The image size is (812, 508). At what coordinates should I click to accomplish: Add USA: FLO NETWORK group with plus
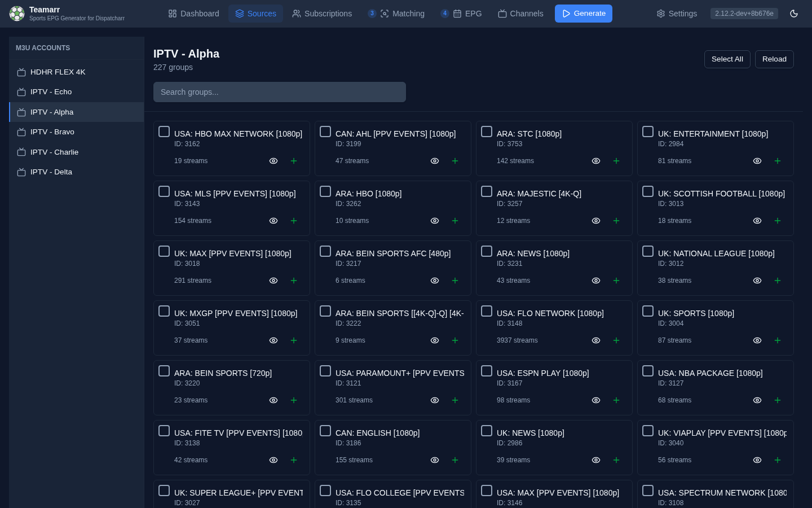[616, 340]
